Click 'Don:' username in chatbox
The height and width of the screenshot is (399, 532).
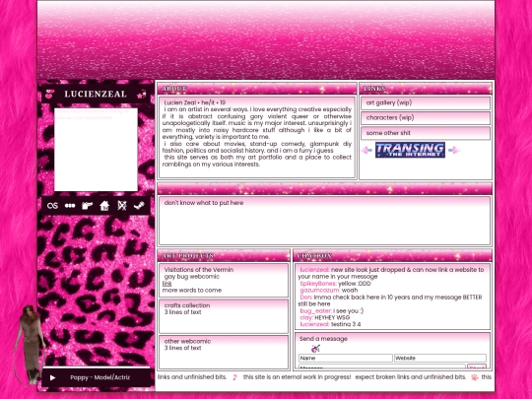306,298
